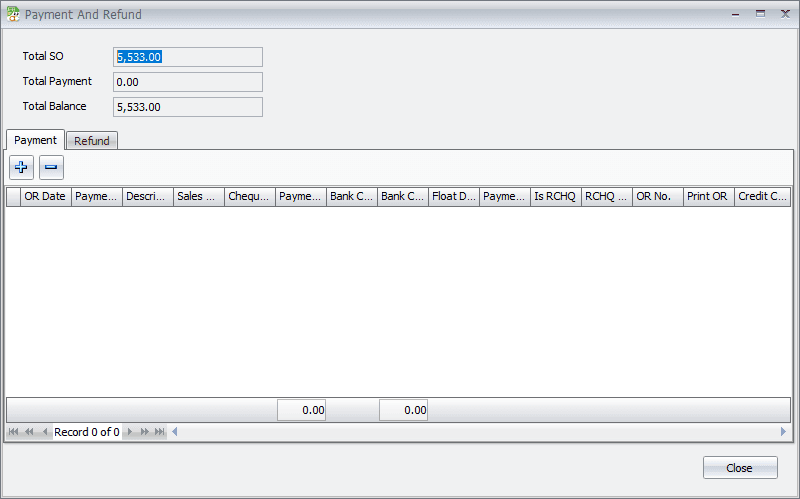The image size is (800, 499).
Task: Select the Record 0 of 0 text
Action: coord(87,432)
